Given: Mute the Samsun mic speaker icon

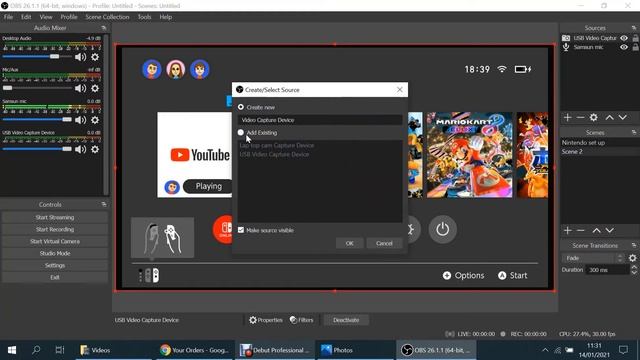Looking at the screenshot, I should tap(80, 120).
